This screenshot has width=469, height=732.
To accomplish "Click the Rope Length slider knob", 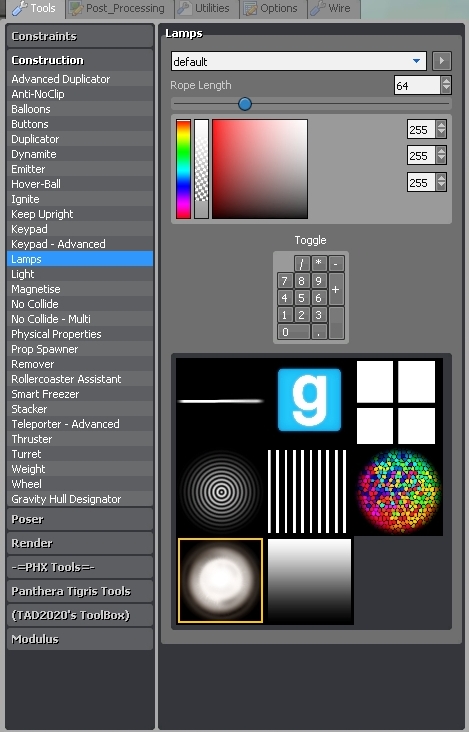I will [245, 104].
